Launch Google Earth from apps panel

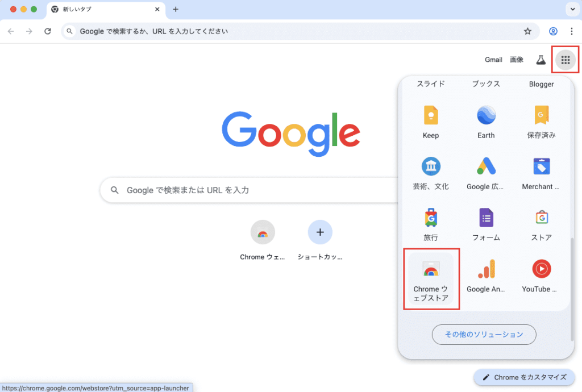tap(486, 122)
